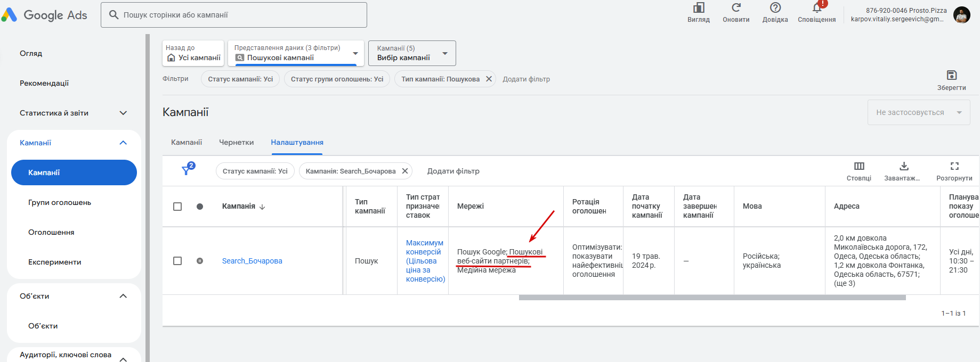Image resolution: width=980 pixels, height=362 pixels.
Task: Click the blue filter funnel icon
Action: click(187, 170)
